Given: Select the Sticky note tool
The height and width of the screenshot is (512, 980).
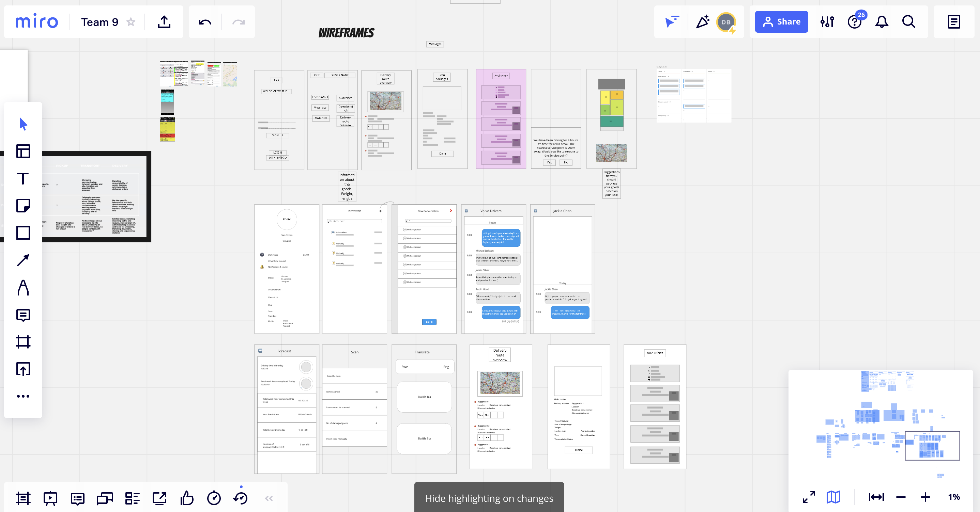Looking at the screenshot, I should [x=23, y=206].
